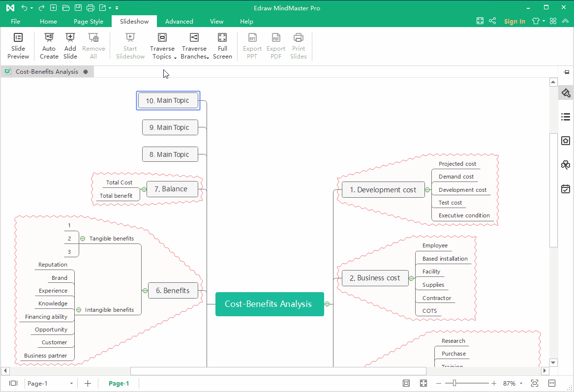Open Slide Preview panel
Viewport: 574px width, 392px height.
(x=18, y=46)
